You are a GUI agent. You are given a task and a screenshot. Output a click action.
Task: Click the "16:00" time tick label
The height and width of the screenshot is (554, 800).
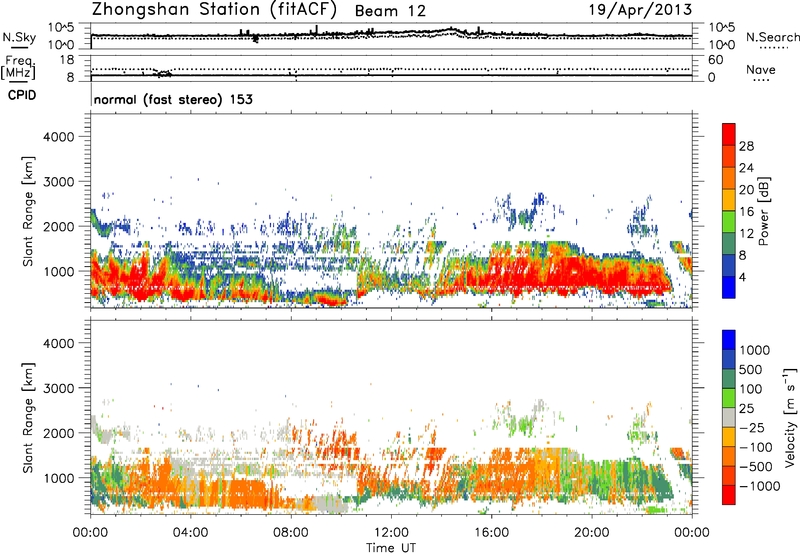click(x=492, y=533)
